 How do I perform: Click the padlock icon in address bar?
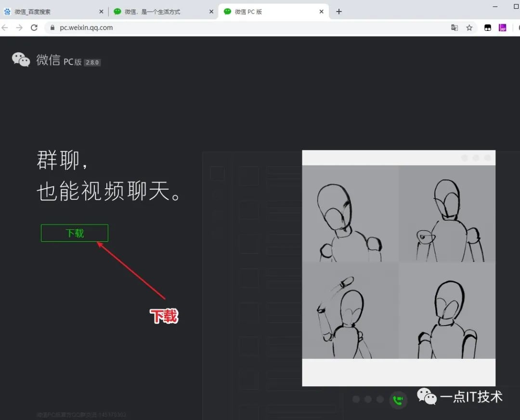click(x=52, y=27)
